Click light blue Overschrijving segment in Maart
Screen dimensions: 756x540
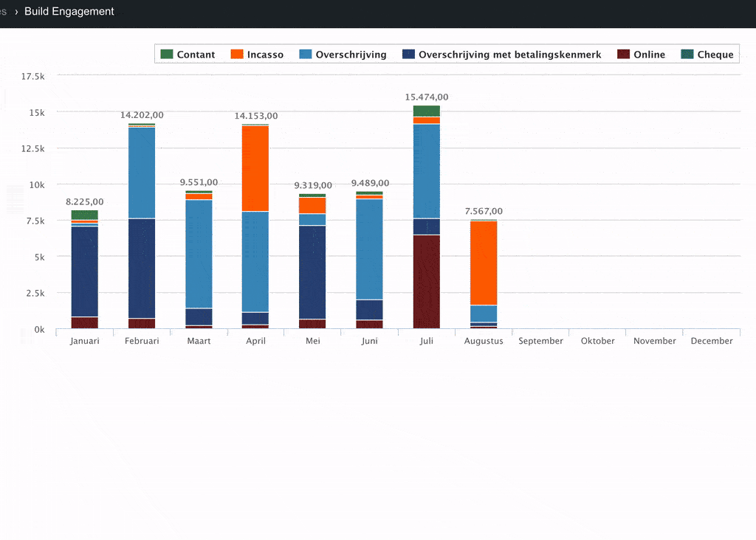tap(199, 254)
